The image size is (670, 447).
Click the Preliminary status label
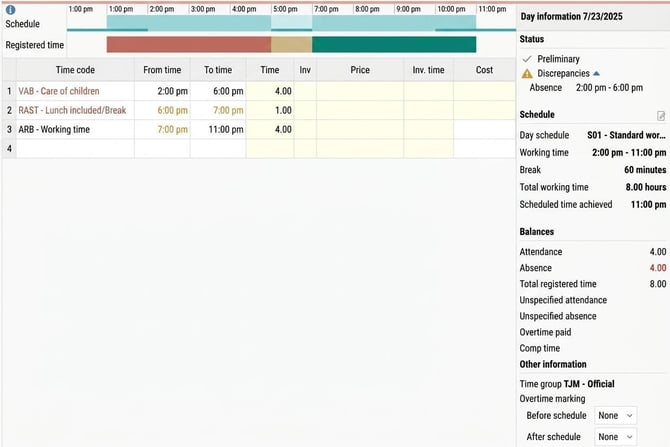558,59
